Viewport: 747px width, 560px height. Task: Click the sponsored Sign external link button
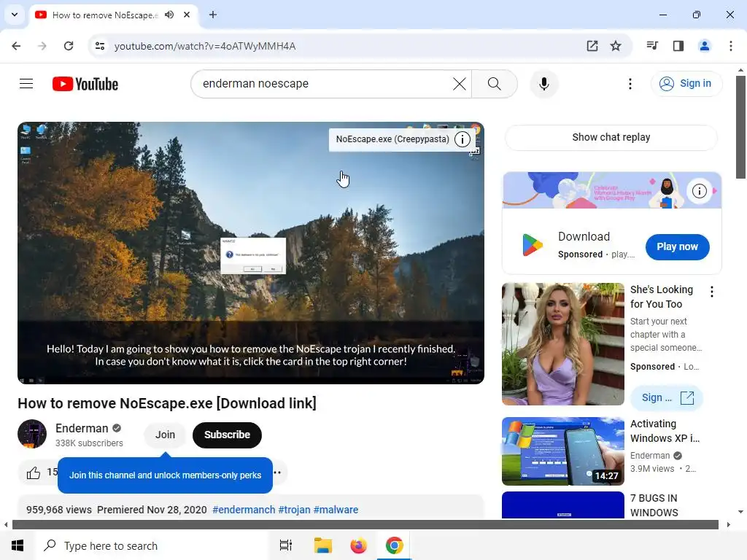point(667,397)
